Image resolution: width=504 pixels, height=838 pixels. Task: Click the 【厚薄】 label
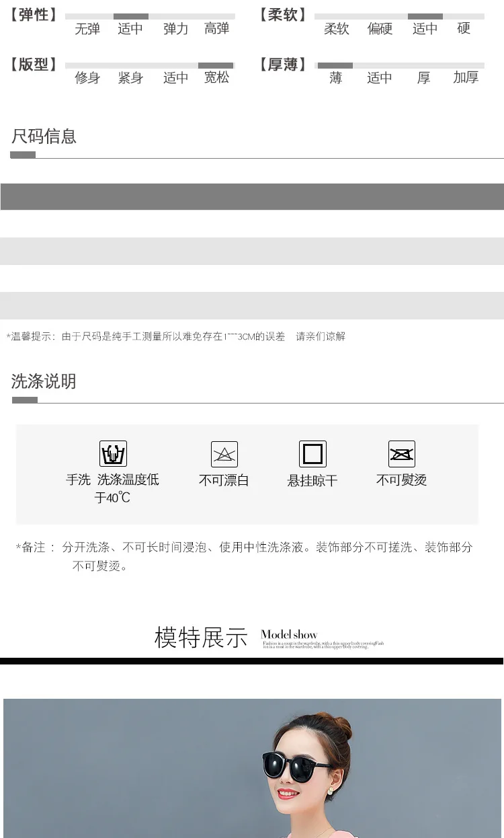[283, 65]
